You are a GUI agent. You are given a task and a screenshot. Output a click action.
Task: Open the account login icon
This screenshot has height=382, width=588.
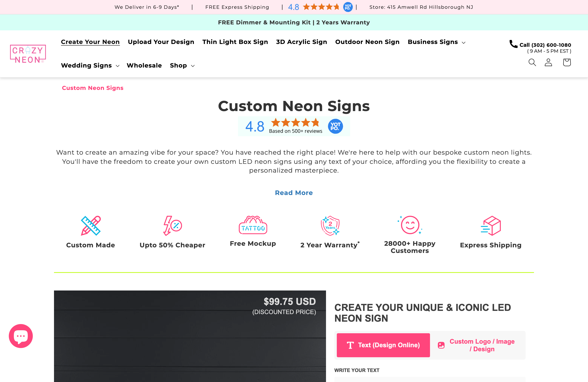(548, 62)
